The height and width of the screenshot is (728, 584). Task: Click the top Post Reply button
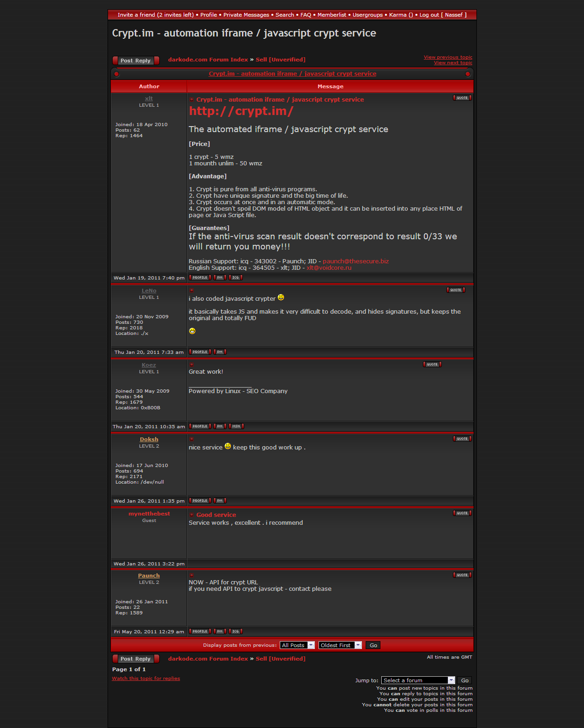point(136,61)
